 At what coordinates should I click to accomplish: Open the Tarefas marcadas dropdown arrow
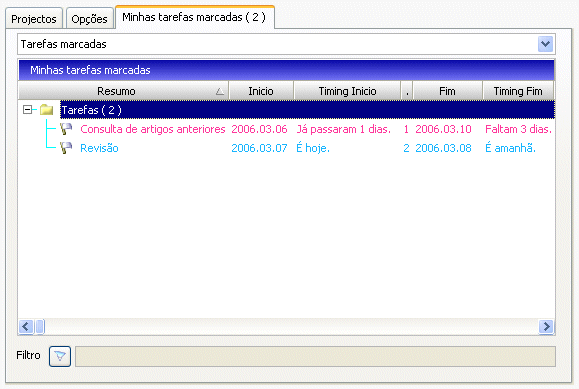545,44
